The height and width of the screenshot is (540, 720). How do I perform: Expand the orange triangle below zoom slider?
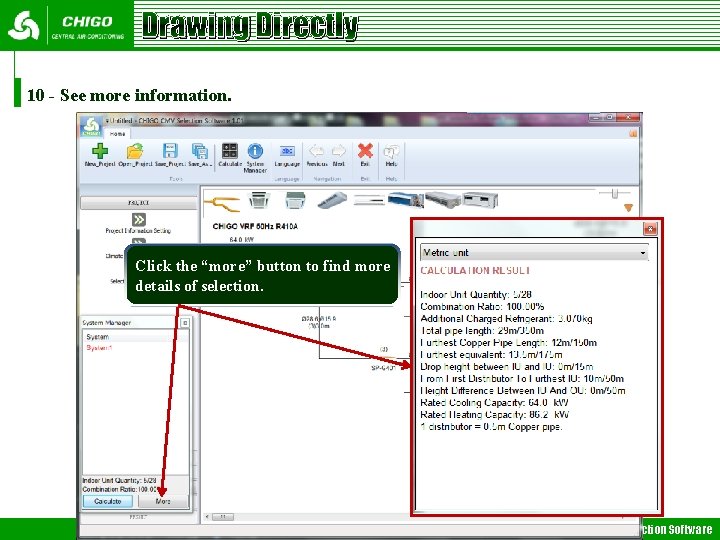[628, 208]
